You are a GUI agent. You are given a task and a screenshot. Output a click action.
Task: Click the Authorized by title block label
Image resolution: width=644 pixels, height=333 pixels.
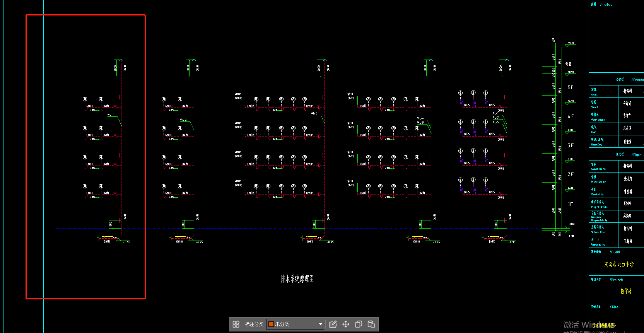click(x=598, y=169)
